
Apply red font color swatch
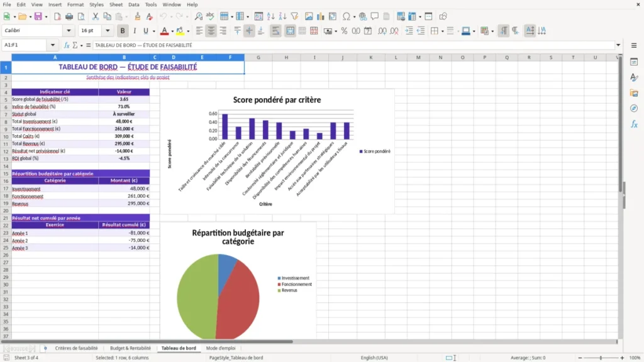click(164, 31)
